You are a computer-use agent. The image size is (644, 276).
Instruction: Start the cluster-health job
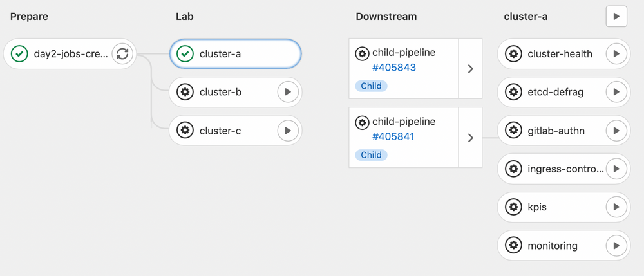[616, 54]
